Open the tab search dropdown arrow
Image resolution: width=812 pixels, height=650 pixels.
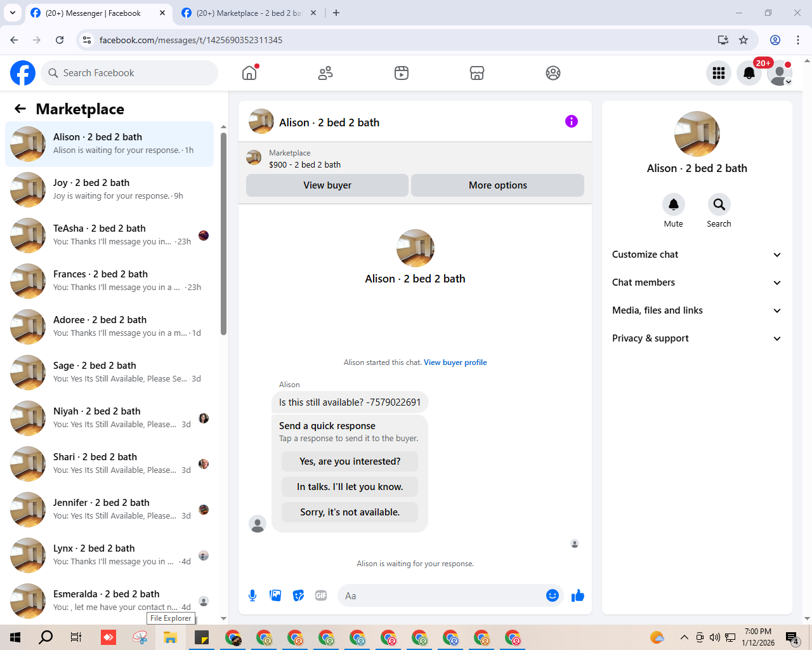click(x=13, y=13)
